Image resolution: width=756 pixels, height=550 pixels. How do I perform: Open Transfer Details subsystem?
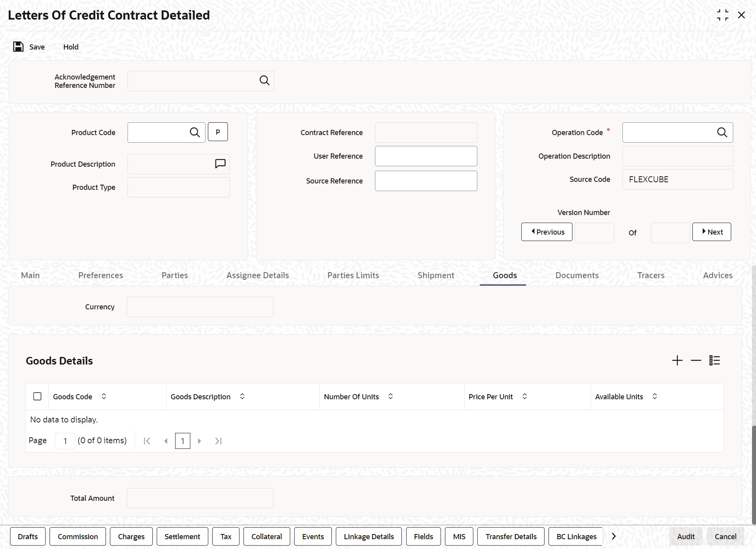point(511,536)
